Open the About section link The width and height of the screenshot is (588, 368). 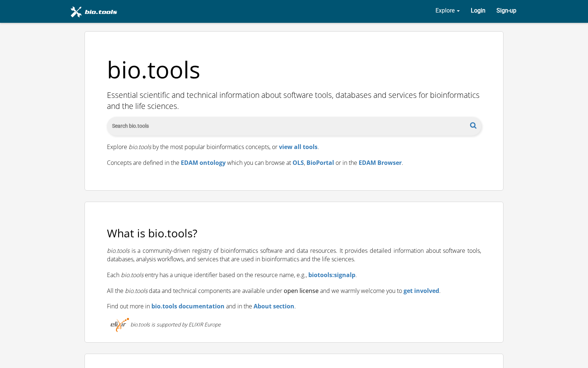coord(274,306)
